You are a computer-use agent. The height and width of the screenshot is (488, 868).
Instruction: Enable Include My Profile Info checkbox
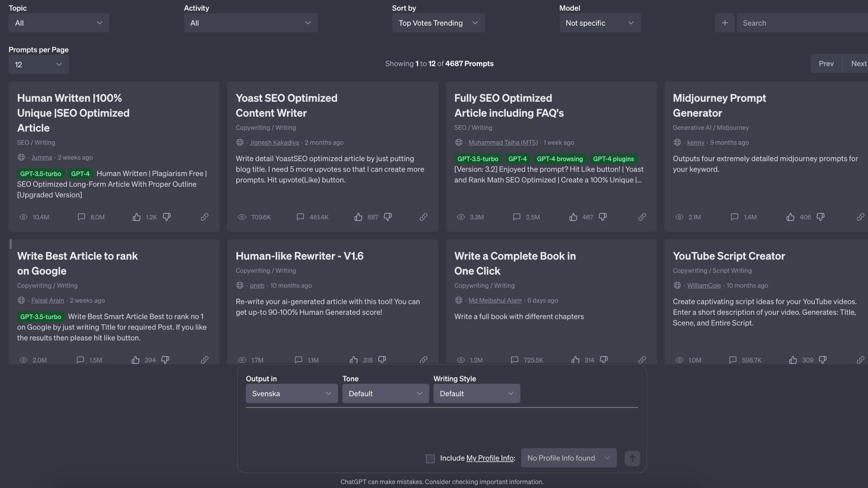(x=430, y=459)
